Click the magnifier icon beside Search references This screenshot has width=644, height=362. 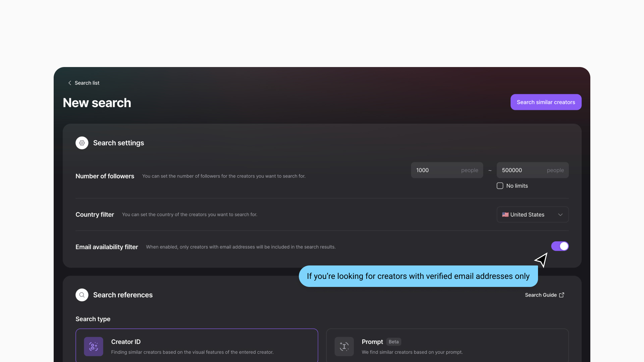(x=82, y=295)
